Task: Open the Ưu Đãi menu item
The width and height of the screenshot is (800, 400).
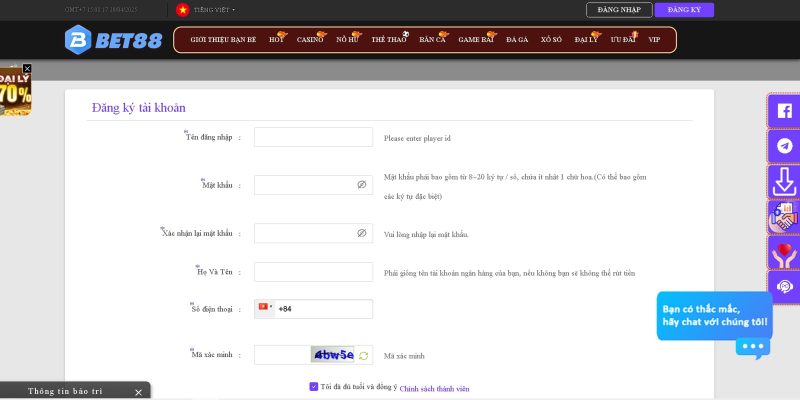Action: click(x=623, y=40)
